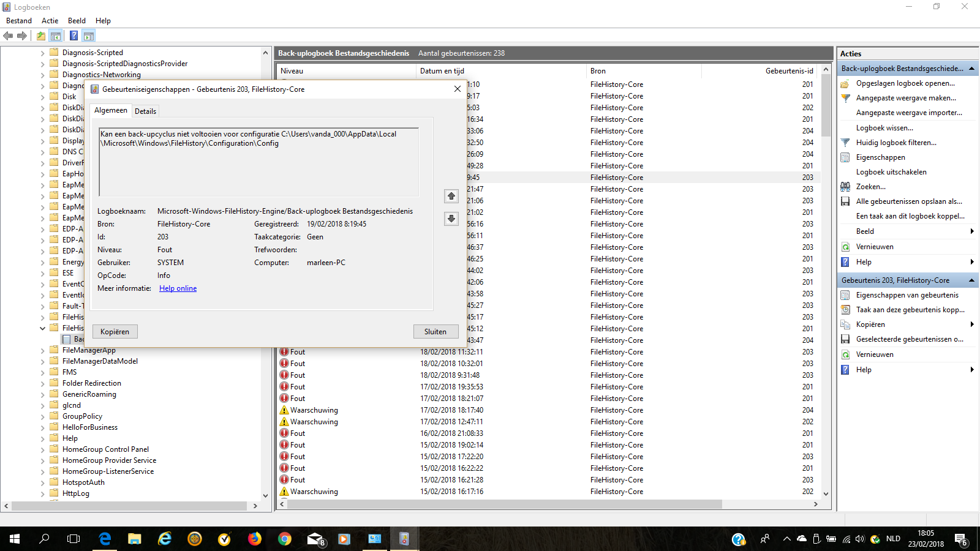Expand the HomeGroup Control Panel folder

pyautogui.click(x=42, y=449)
